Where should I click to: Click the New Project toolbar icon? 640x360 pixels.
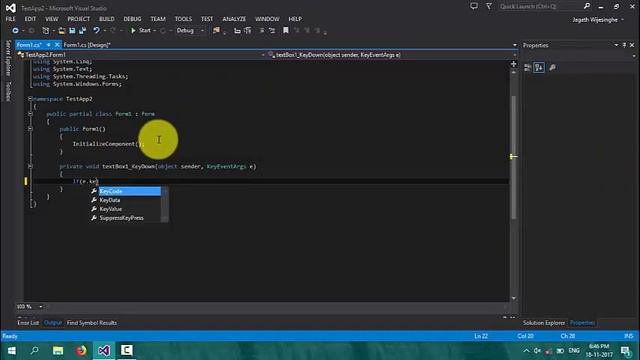tap(46, 31)
